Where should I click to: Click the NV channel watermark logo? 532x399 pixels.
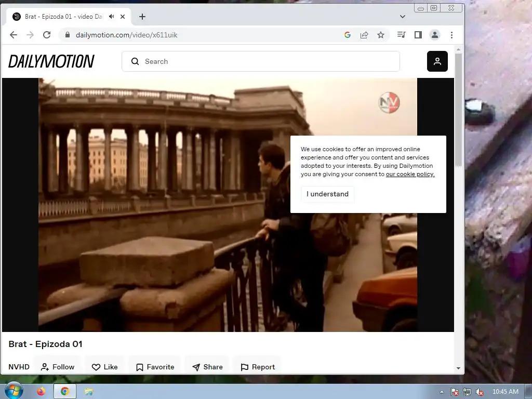pyautogui.click(x=389, y=102)
